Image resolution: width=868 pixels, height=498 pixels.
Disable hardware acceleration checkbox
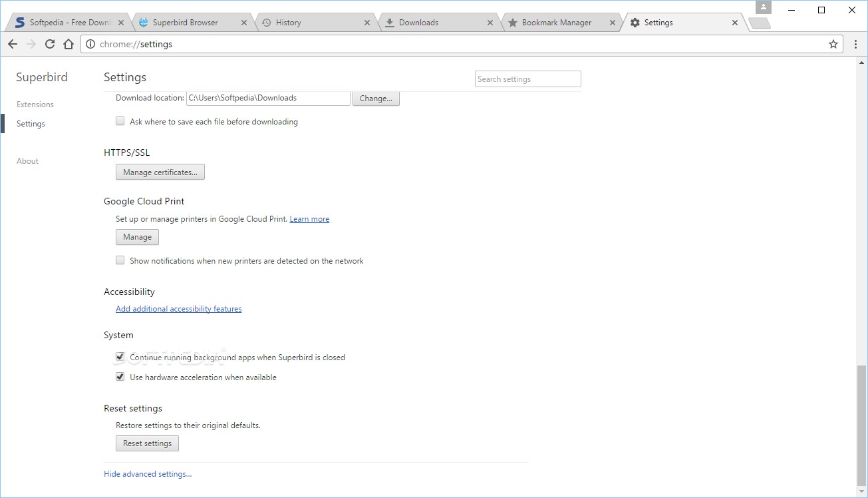coord(120,377)
